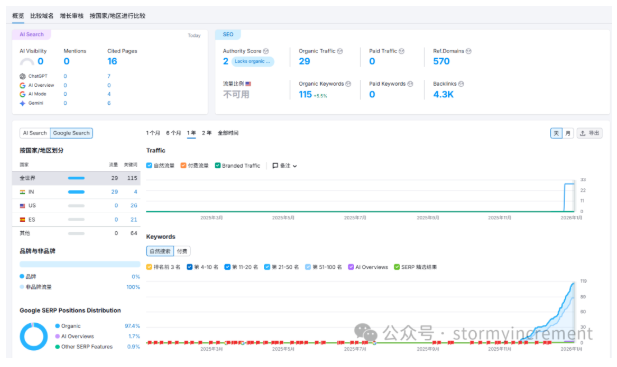Click the Organic Keywords info icon
The width and height of the screenshot is (617, 367).
[x=348, y=84]
